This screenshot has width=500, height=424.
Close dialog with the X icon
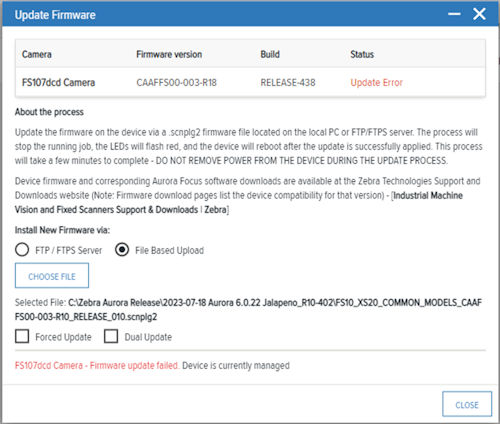click(x=479, y=14)
